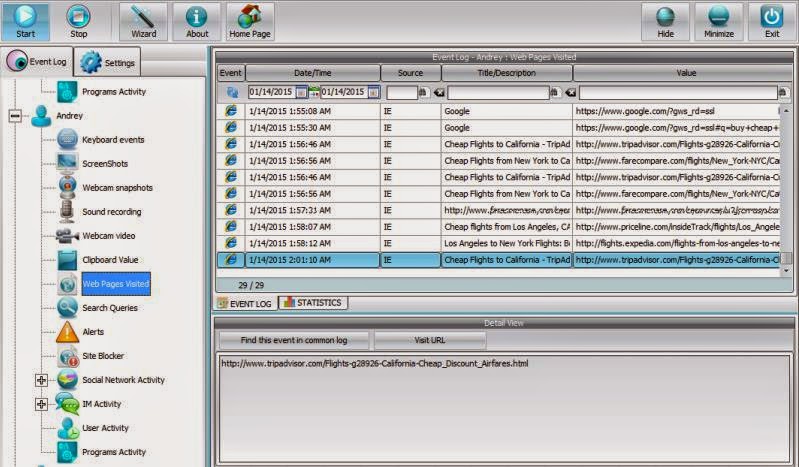Click the Source filter text box
799x467 pixels.
tap(402, 92)
